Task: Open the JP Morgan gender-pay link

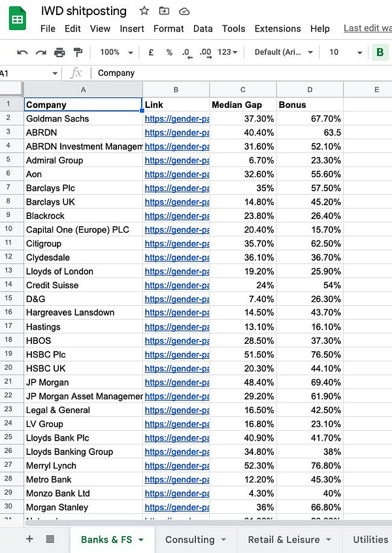Action: pos(176,382)
